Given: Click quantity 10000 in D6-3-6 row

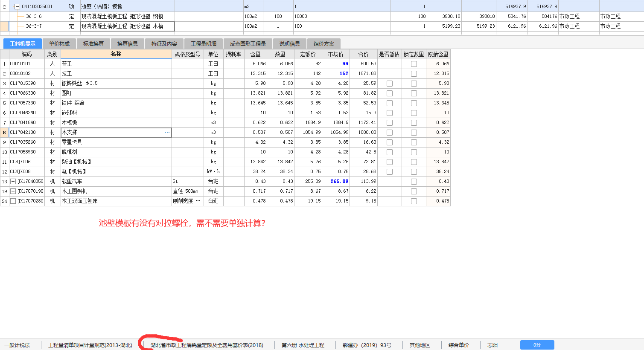Looking at the screenshot, I should click(x=301, y=16).
